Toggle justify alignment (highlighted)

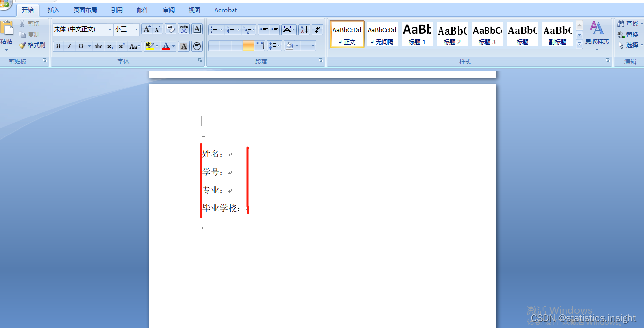tap(249, 46)
